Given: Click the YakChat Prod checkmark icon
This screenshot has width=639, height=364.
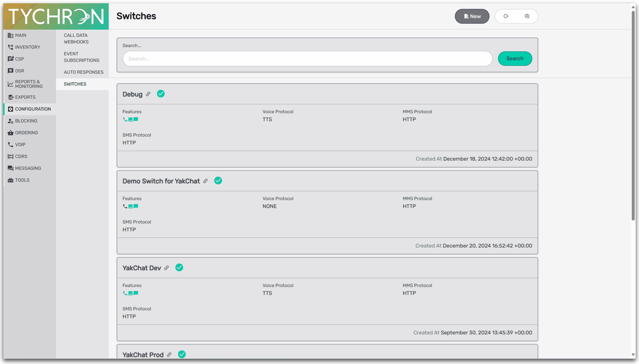Looking at the screenshot, I should coord(182,354).
